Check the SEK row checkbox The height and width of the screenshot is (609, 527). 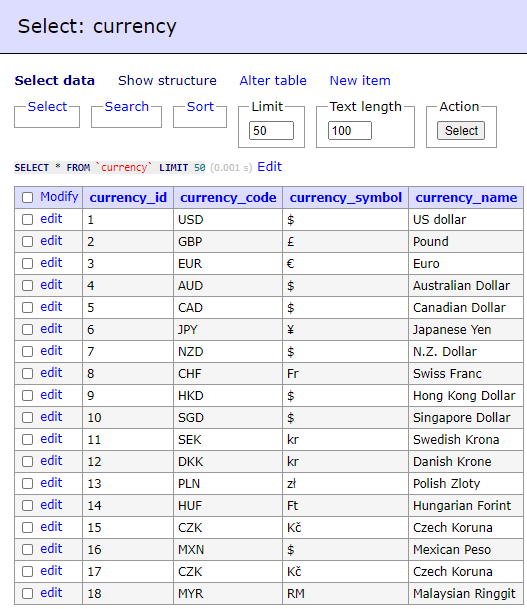pyautogui.click(x=28, y=439)
